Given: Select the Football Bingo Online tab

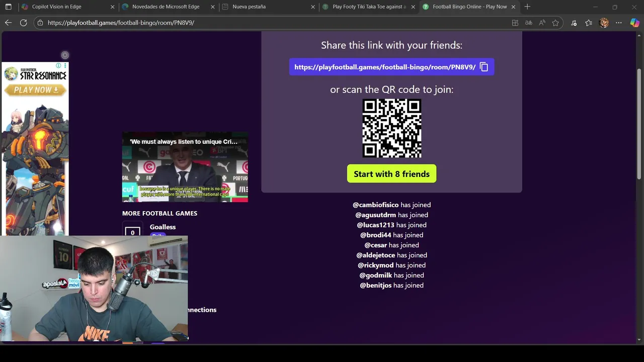Looking at the screenshot, I should coord(469,7).
